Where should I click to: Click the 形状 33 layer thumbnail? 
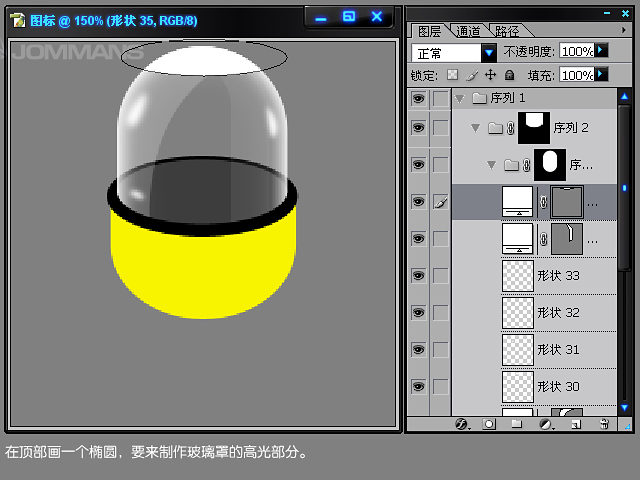click(x=518, y=276)
